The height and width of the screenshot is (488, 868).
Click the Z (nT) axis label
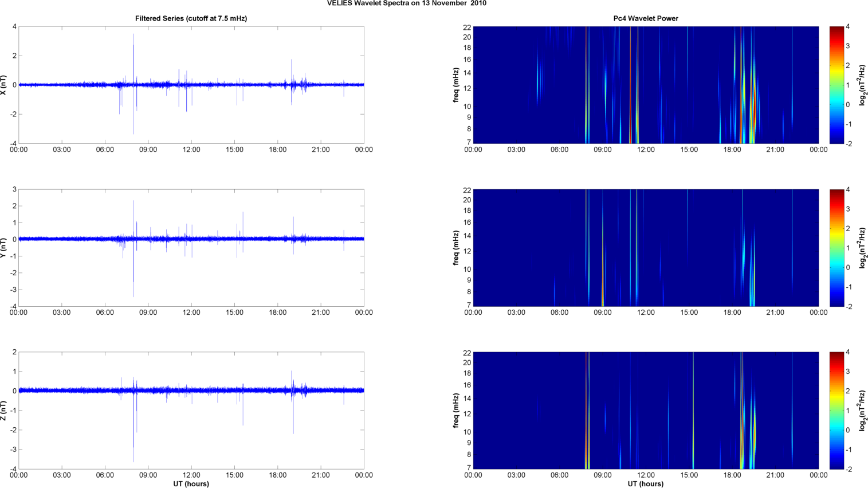[4, 411]
